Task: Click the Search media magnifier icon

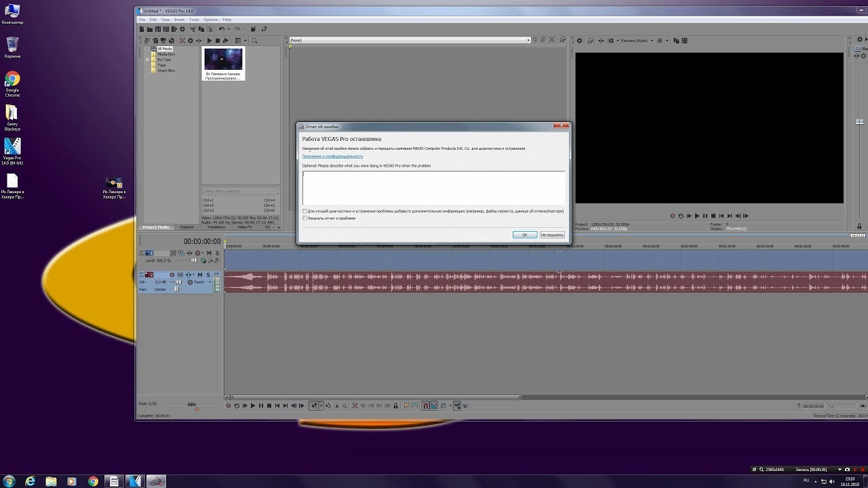Action: tap(254, 41)
